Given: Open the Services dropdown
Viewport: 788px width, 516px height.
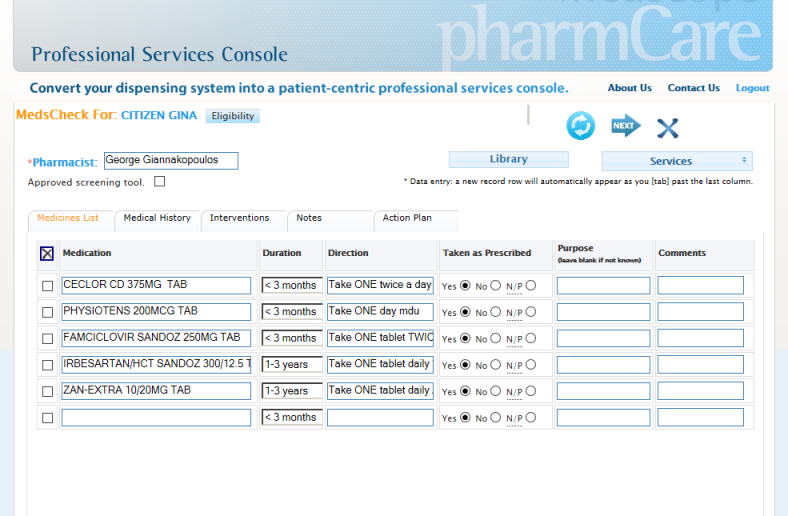Looking at the screenshot, I should 676,161.
